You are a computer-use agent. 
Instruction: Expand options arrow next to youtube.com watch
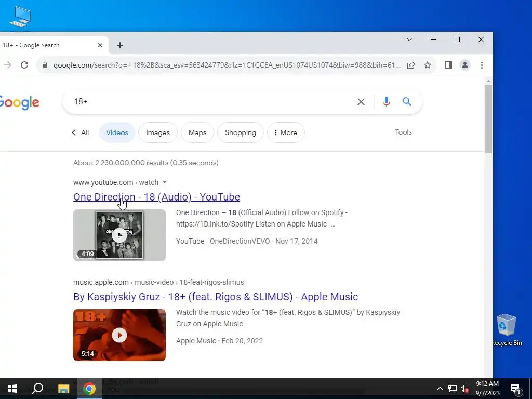point(165,182)
